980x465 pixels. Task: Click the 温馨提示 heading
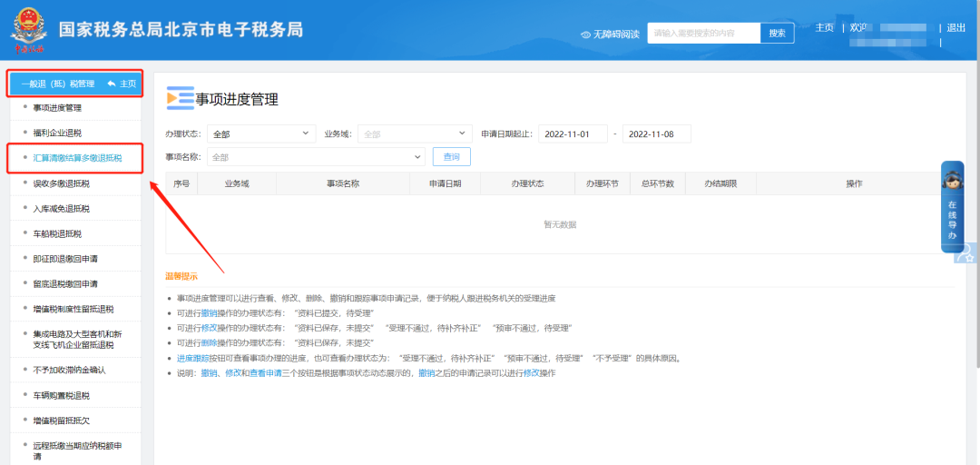click(x=181, y=275)
